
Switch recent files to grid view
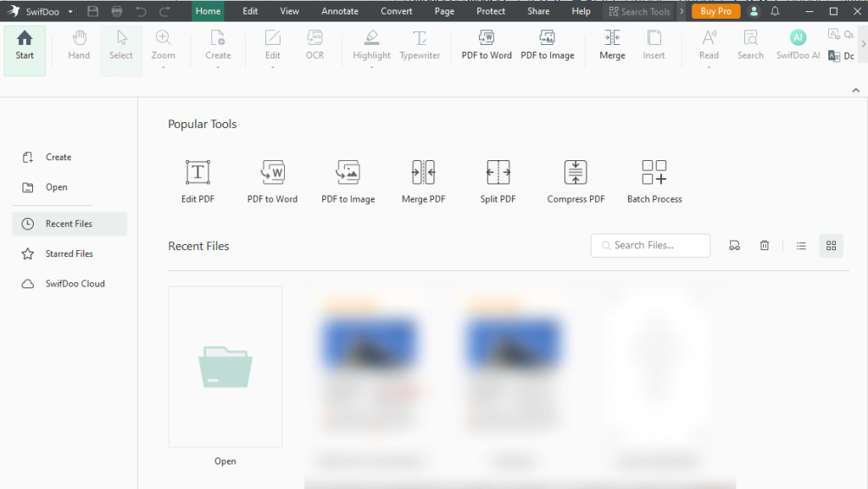pyautogui.click(x=831, y=245)
